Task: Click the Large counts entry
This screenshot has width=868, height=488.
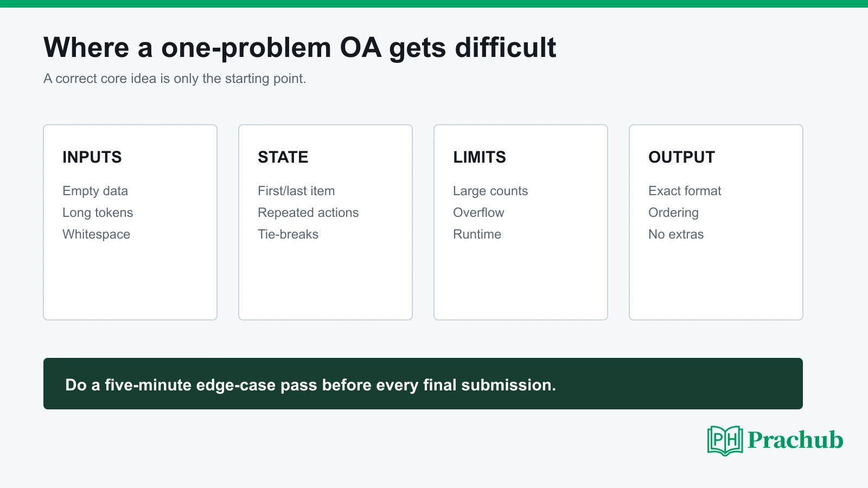Action: (x=490, y=191)
